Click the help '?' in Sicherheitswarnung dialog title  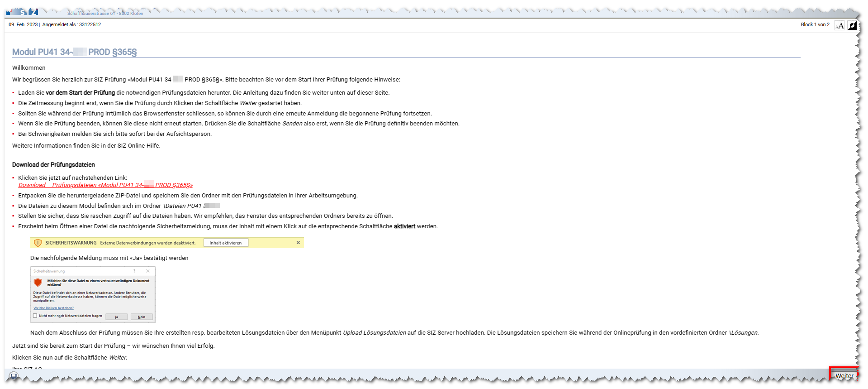134,271
